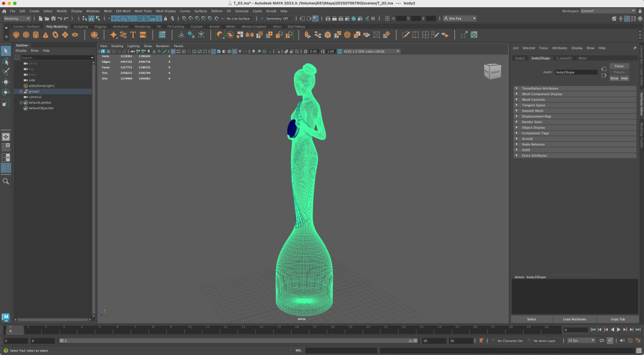The width and height of the screenshot is (644, 355).
Task: Expand the Smooth Mesh section
Action: (x=532, y=111)
